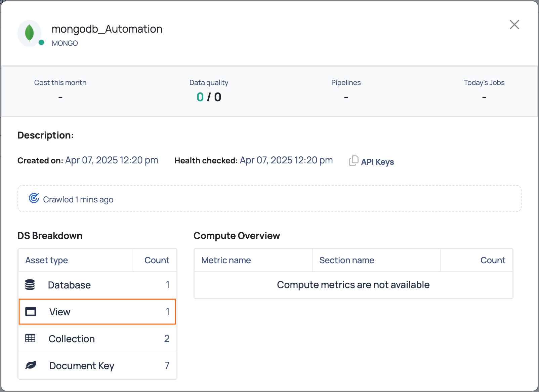Click the DS Breakdown heading
539x392 pixels.
(50, 236)
